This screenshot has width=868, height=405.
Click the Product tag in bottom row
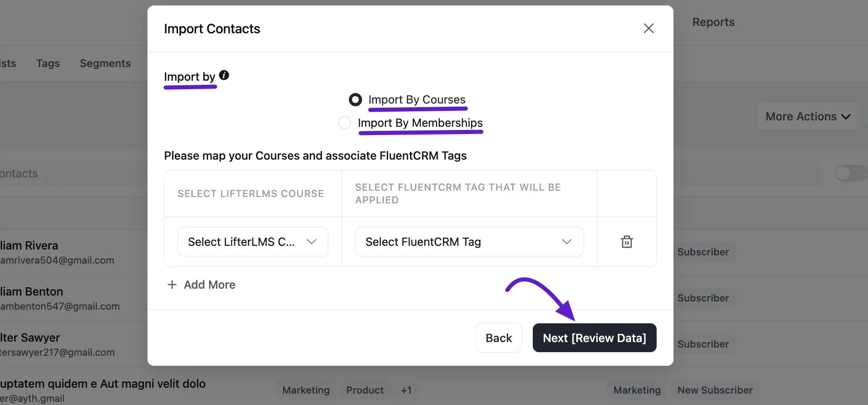[365, 390]
